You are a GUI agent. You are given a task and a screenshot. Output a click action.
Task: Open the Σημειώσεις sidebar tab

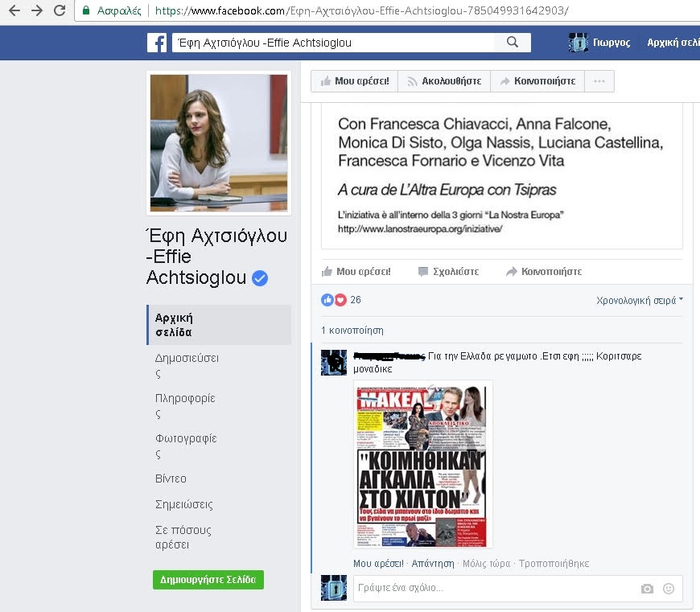[x=184, y=504]
